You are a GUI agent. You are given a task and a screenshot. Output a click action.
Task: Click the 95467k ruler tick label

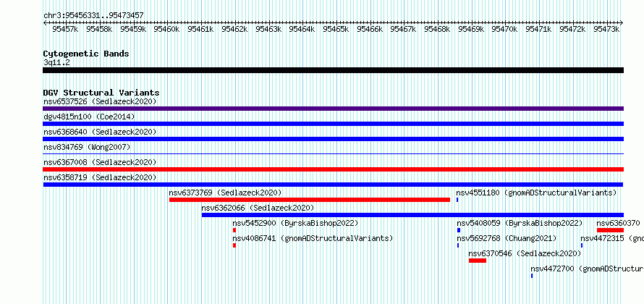403,29
